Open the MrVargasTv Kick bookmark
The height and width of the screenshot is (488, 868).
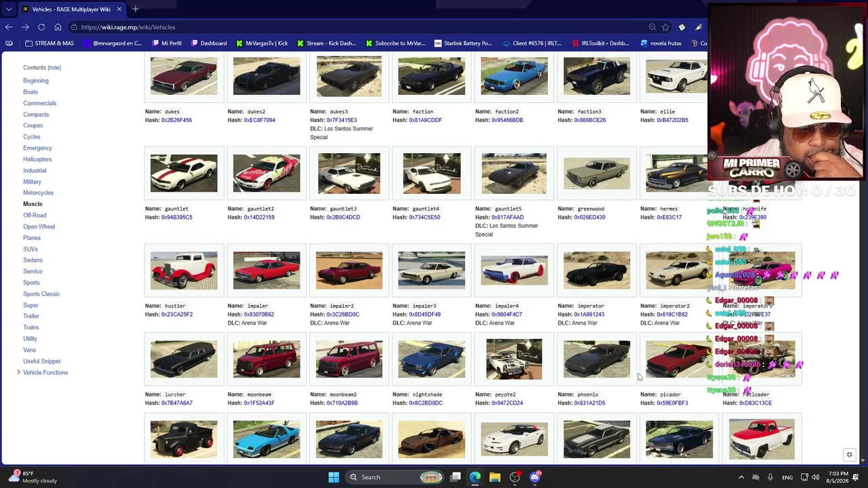pos(262,43)
